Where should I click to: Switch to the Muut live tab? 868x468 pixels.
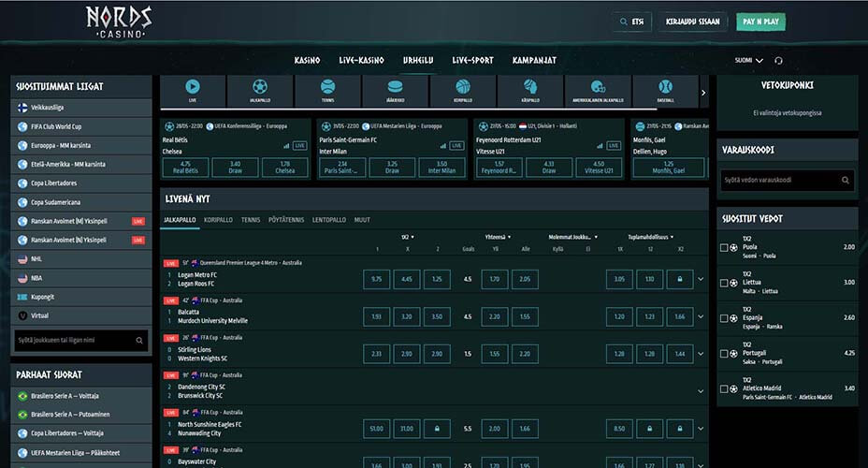tap(362, 220)
